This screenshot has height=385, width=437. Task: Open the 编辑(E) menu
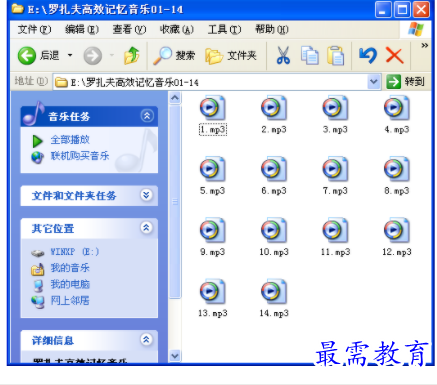(x=82, y=29)
